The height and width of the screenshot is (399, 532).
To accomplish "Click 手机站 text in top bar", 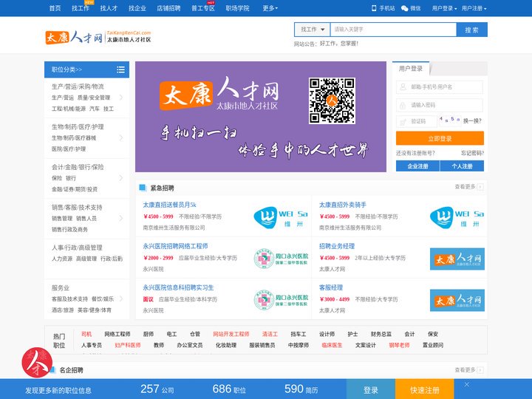I will coord(387,8).
